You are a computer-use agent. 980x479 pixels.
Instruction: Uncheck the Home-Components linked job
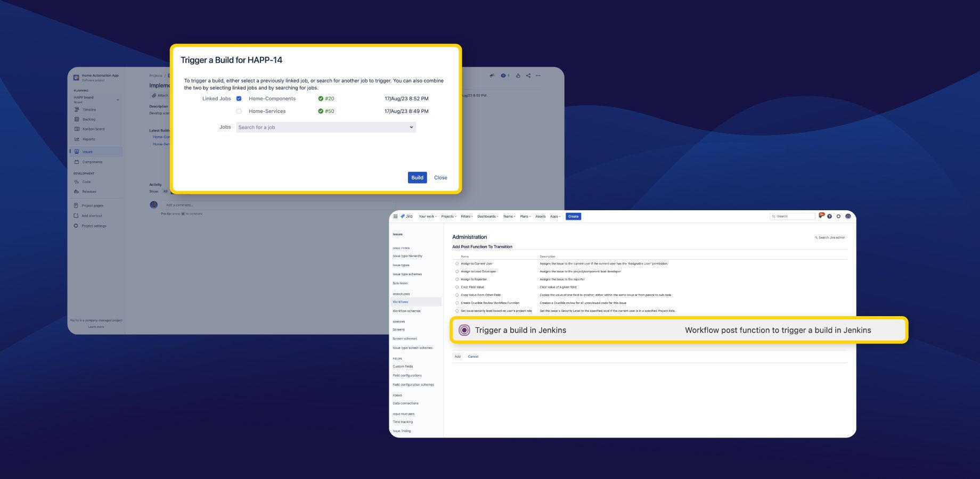click(239, 98)
